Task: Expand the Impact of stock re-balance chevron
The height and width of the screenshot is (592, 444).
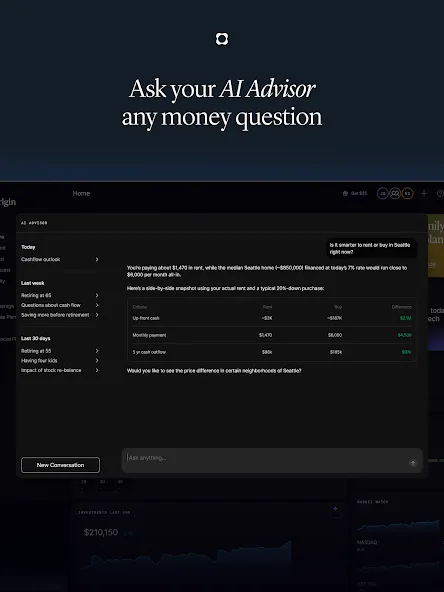Action: (97, 370)
